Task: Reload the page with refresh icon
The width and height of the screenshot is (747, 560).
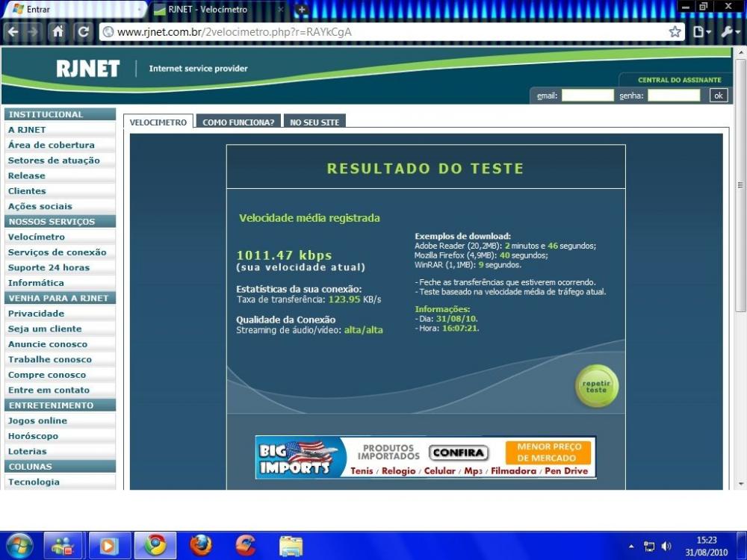Action: click(84, 32)
